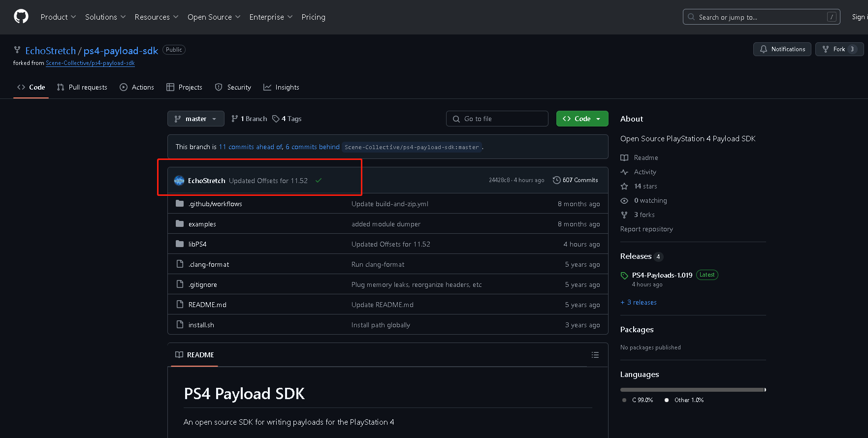Switch to the Pull requests tab
The width and height of the screenshot is (868, 438).
tap(82, 87)
